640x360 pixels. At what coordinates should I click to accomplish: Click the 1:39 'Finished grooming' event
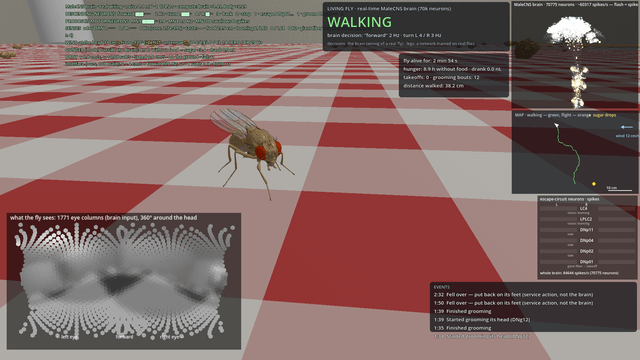pyautogui.click(x=462, y=311)
